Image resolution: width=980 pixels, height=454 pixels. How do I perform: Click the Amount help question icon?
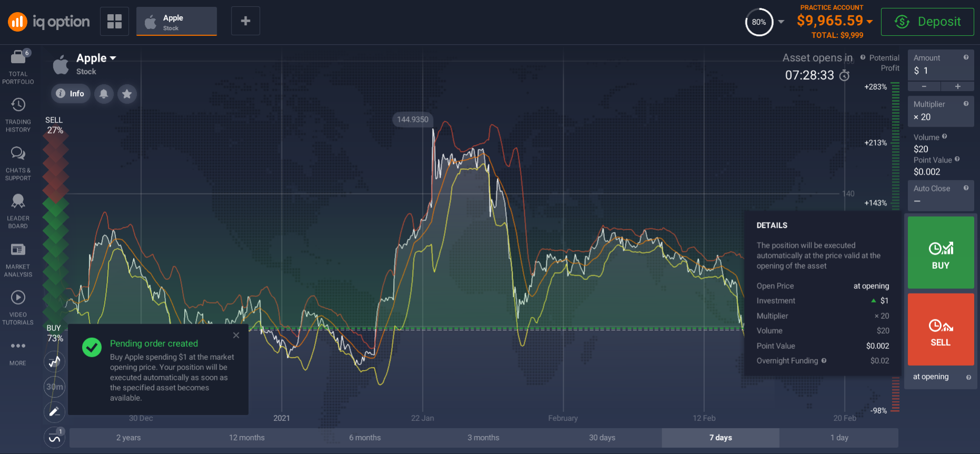point(966,57)
